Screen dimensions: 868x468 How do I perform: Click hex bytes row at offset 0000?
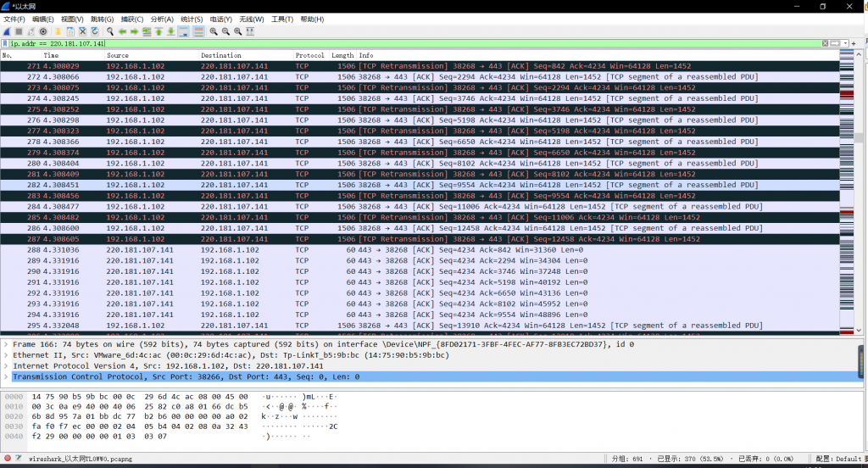[x=140, y=397]
